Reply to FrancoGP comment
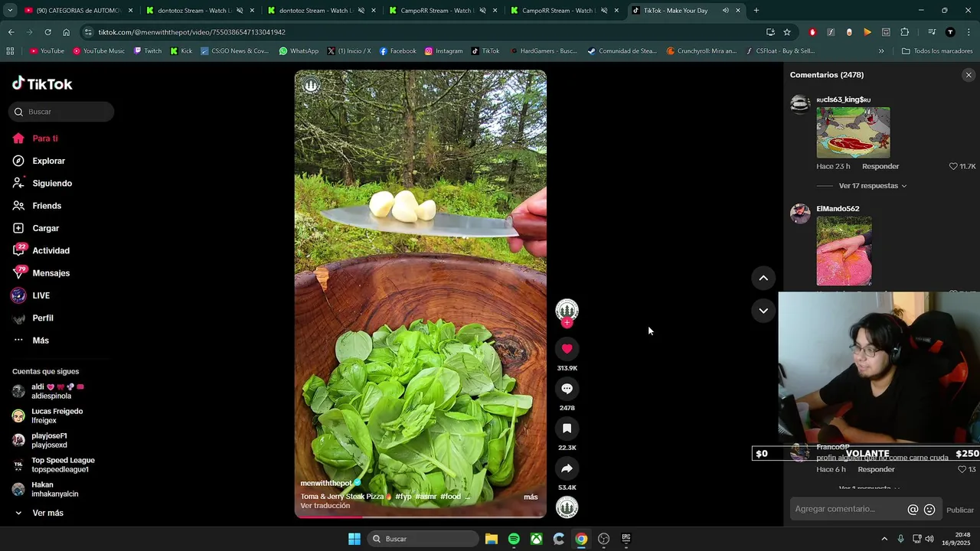The width and height of the screenshot is (980, 551). click(x=876, y=470)
